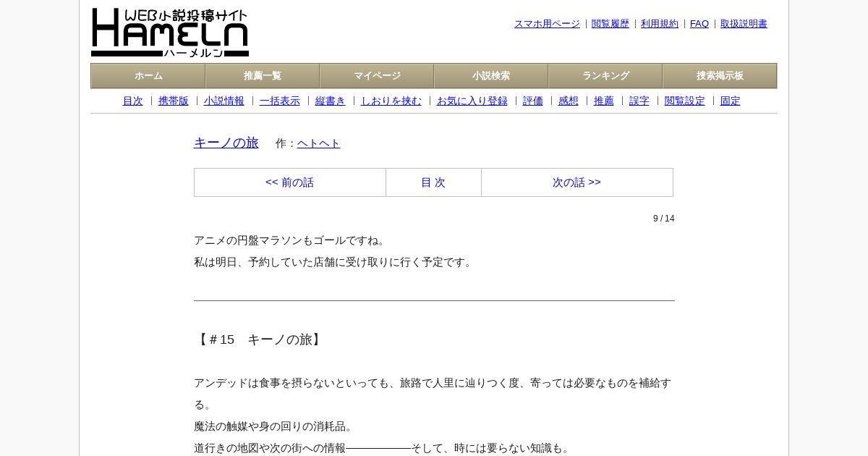Click 推薦 in the sub menu

pos(604,101)
